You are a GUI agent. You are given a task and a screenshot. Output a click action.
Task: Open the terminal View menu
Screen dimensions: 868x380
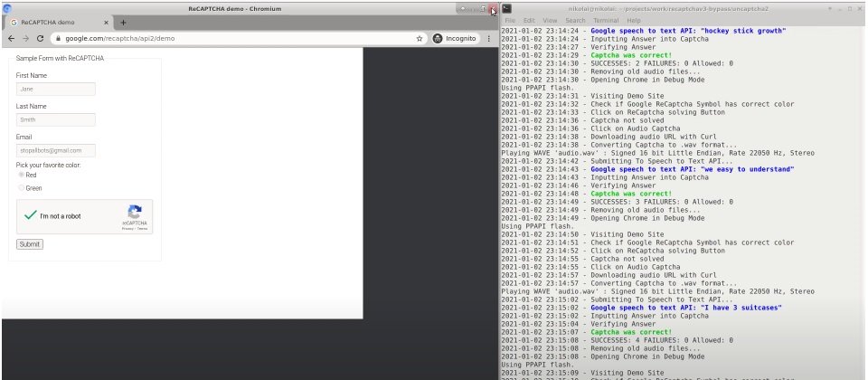pos(550,21)
